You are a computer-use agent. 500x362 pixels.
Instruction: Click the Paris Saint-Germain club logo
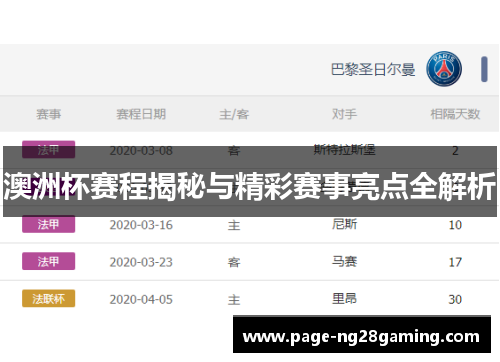click(444, 69)
